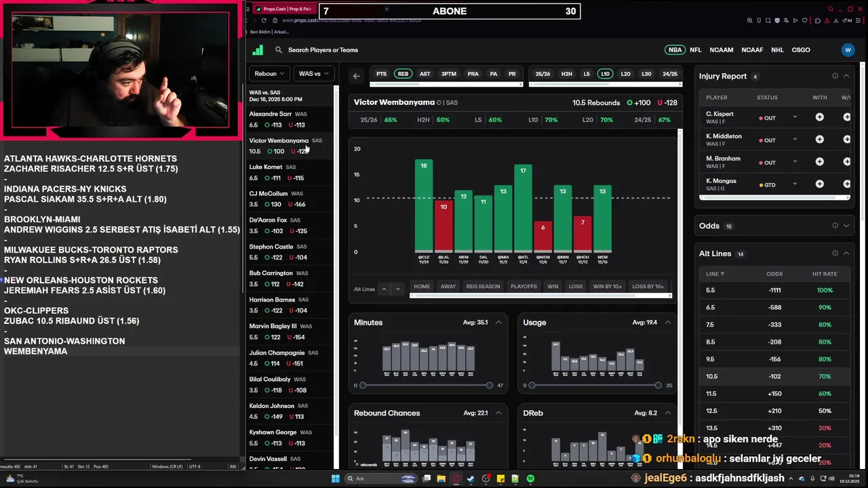Select player Luke Kornet
868x488 pixels.
click(290, 172)
